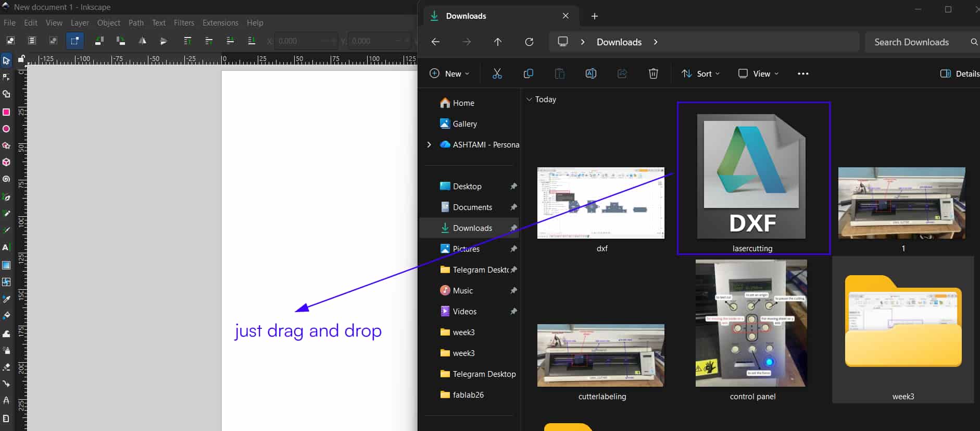Pick the Text tool
Viewport: 980px width, 431px height.
point(6,247)
